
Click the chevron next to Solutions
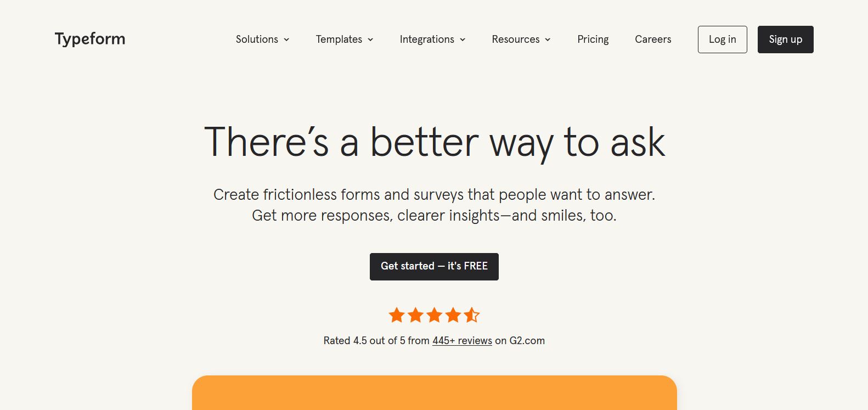point(287,40)
